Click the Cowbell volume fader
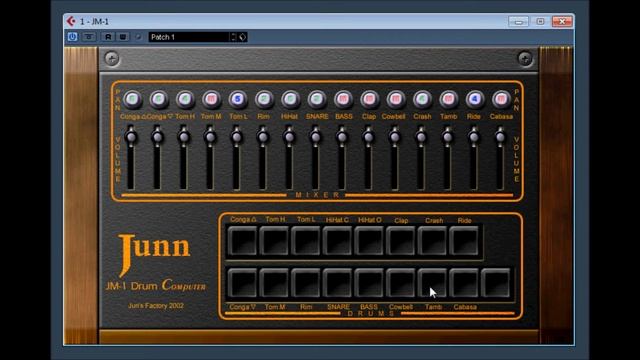The image size is (640, 360). 395,137
